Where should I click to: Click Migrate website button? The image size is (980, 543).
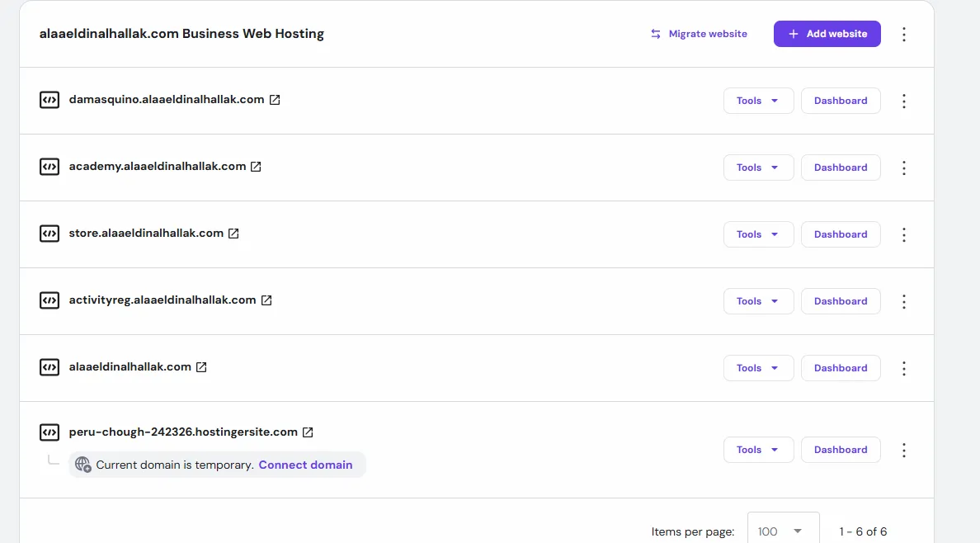point(699,34)
